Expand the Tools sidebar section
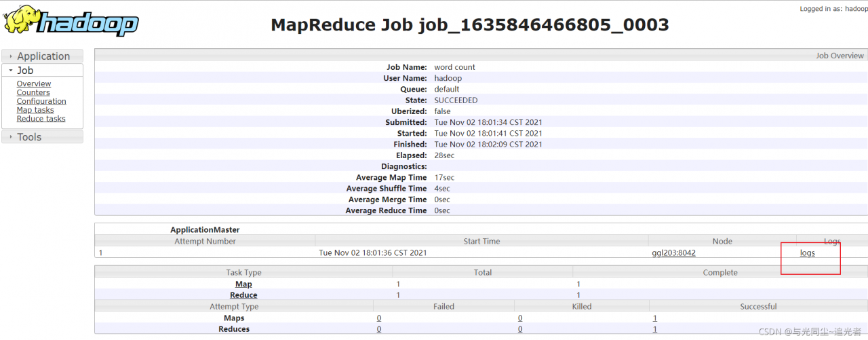Image resolution: width=868 pixels, height=340 pixels. [43, 137]
